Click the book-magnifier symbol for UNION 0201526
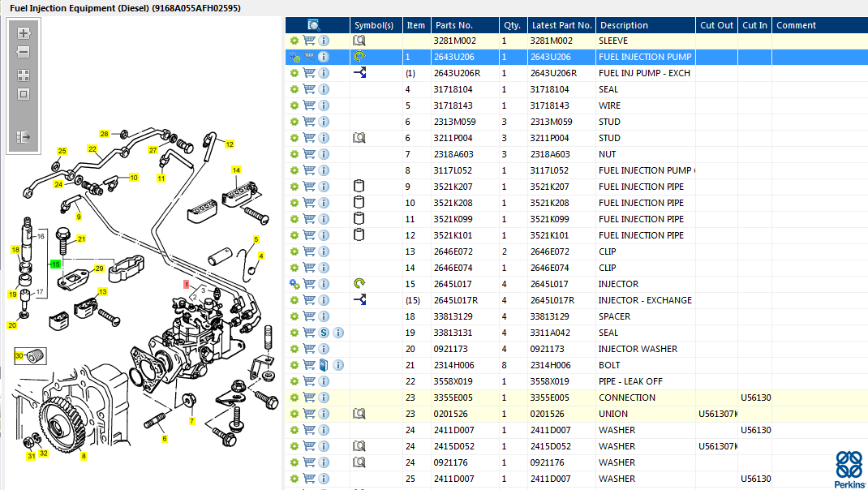The image size is (868, 490). [x=359, y=414]
